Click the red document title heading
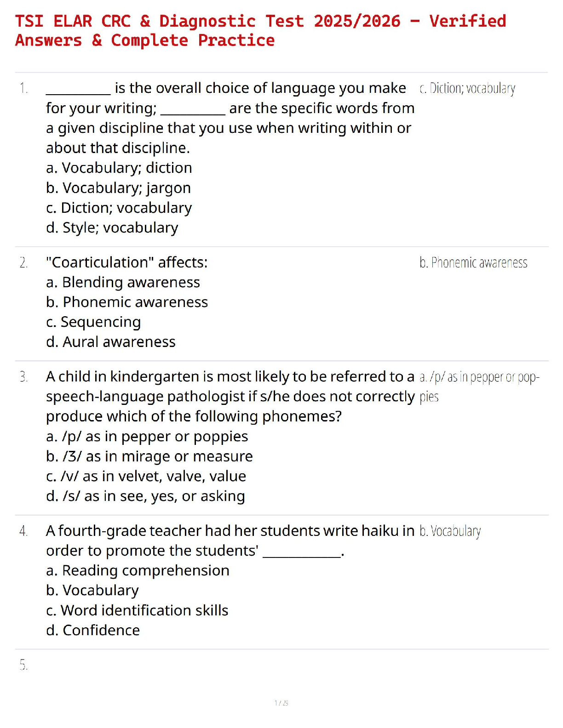563x728 pixels. tap(260, 31)
